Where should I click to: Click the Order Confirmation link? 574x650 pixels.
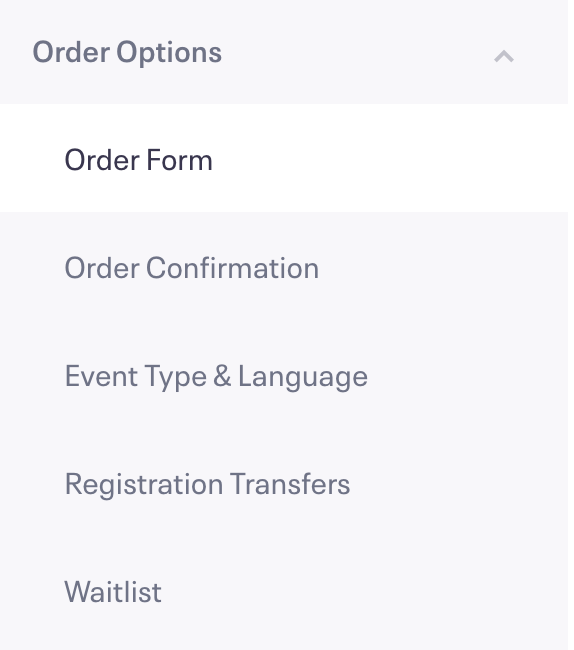(x=191, y=268)
